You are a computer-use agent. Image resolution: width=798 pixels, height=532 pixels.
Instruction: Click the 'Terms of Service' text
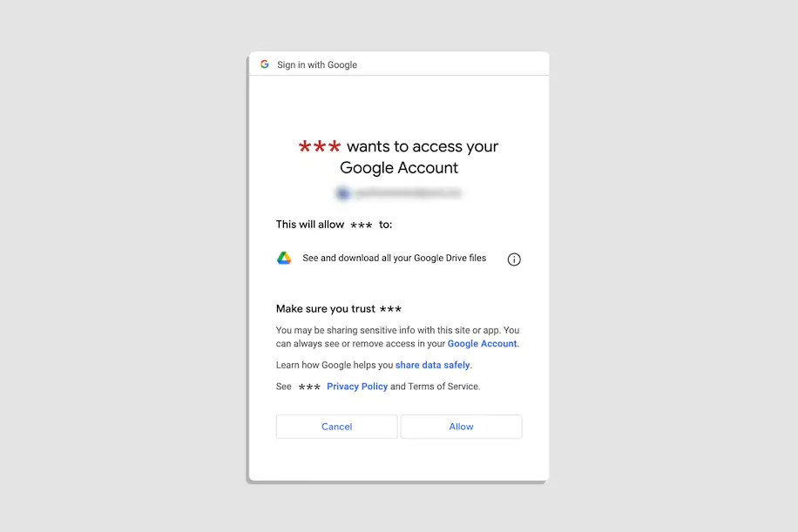pyautogui.click(x=443, y=386)
